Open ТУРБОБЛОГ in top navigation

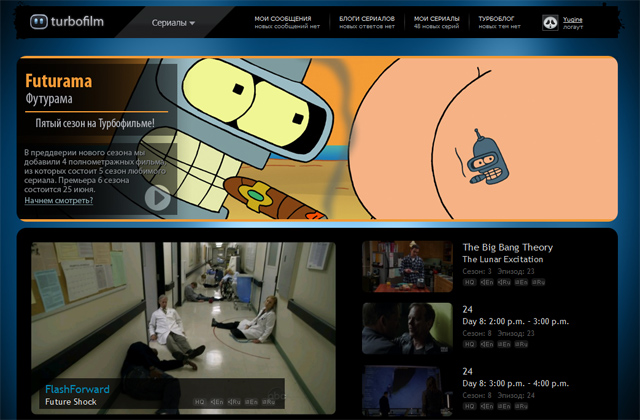pyautogui.click(x=496, y=18)
